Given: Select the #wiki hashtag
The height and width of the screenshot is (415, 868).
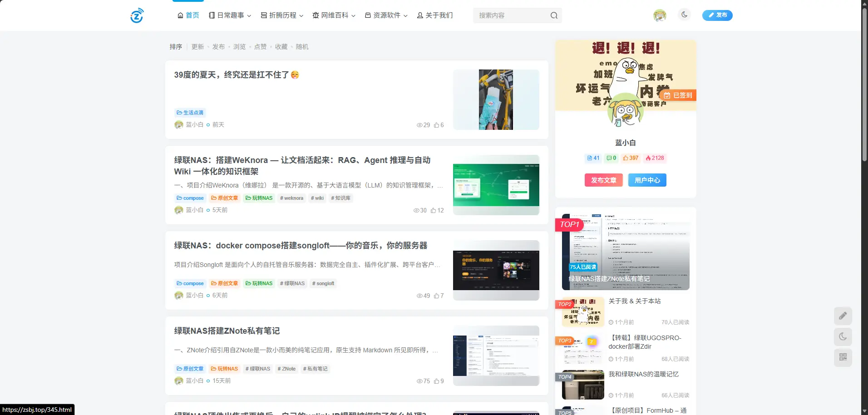Looking at the screenshot, I should [317, 198].
